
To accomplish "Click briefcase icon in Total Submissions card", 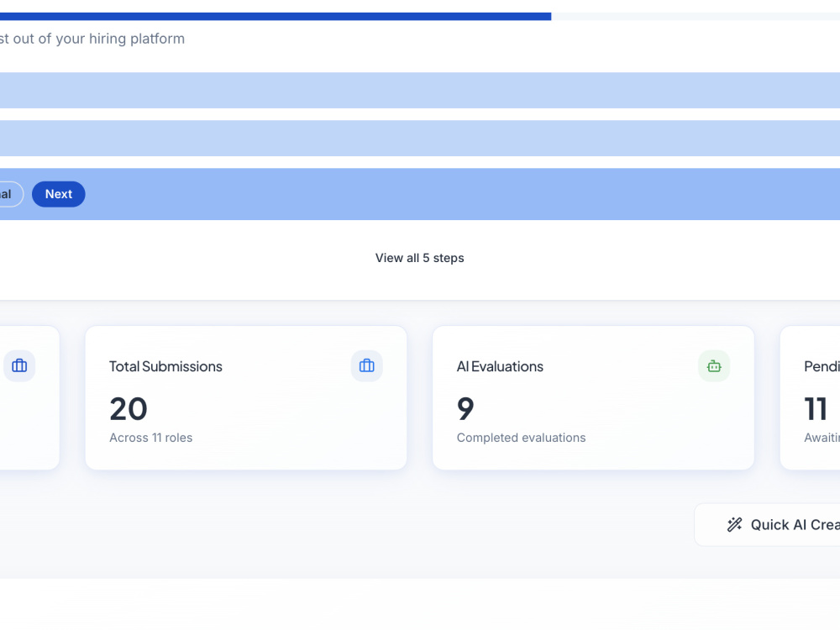I will click(367, 366).
